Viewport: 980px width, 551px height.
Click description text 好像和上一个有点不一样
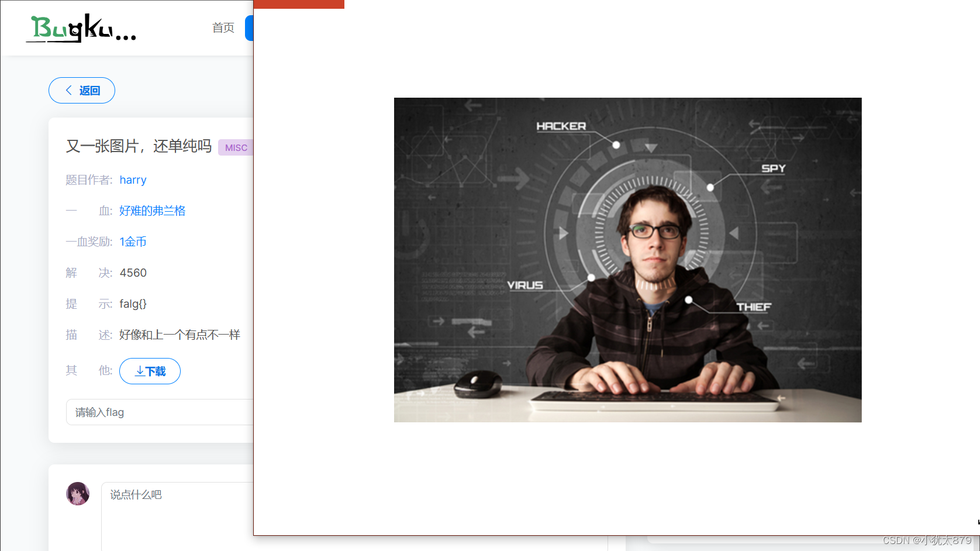tap(180, 335)
